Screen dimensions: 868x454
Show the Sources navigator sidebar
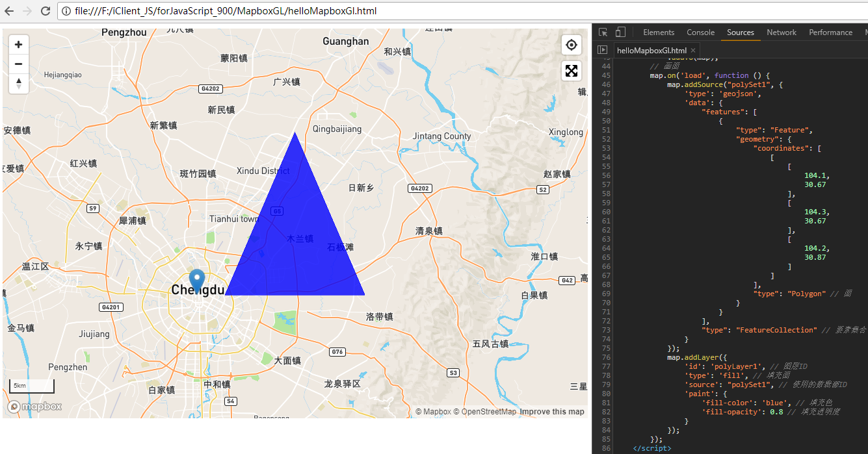(603, 50)
